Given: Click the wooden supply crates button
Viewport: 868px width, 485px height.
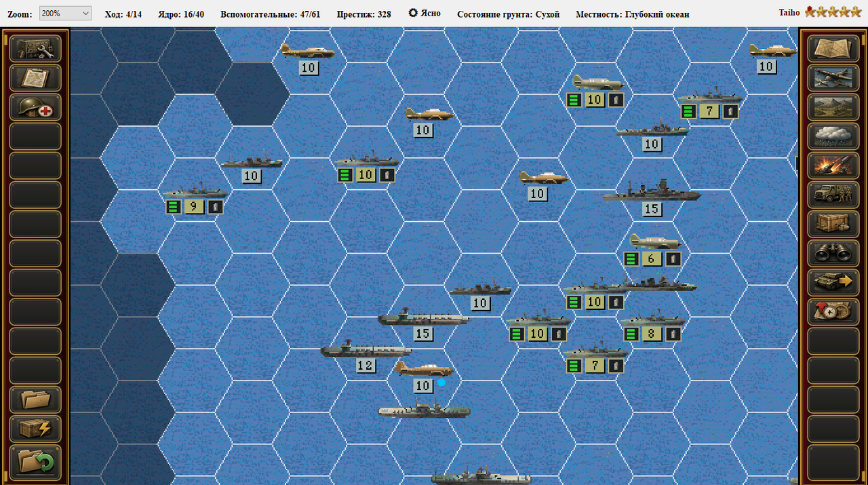Looking at the screenshot, I should point(833,224).
